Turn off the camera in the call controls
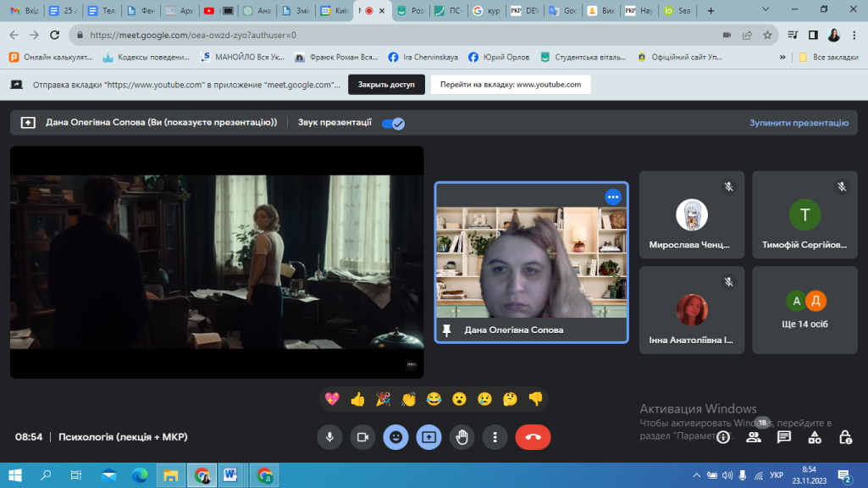Viewport: 868px width, 488px height. 362,437
